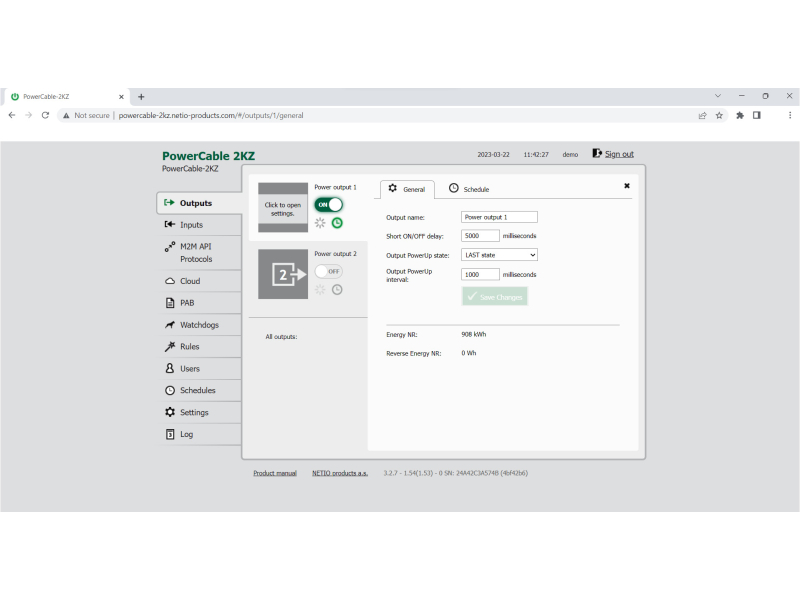Click the Not secure warning icon
800x600 pixels.
(66, 116)
